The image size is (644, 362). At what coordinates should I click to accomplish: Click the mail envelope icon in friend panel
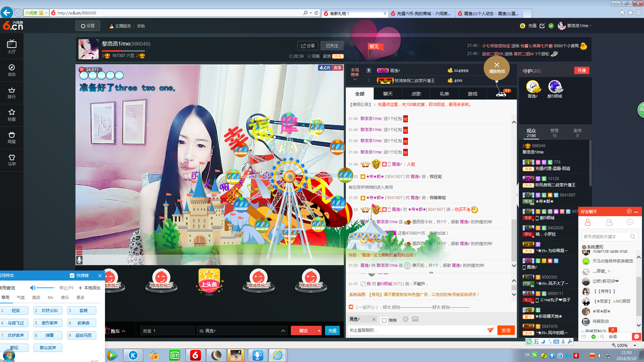(584, 337)
